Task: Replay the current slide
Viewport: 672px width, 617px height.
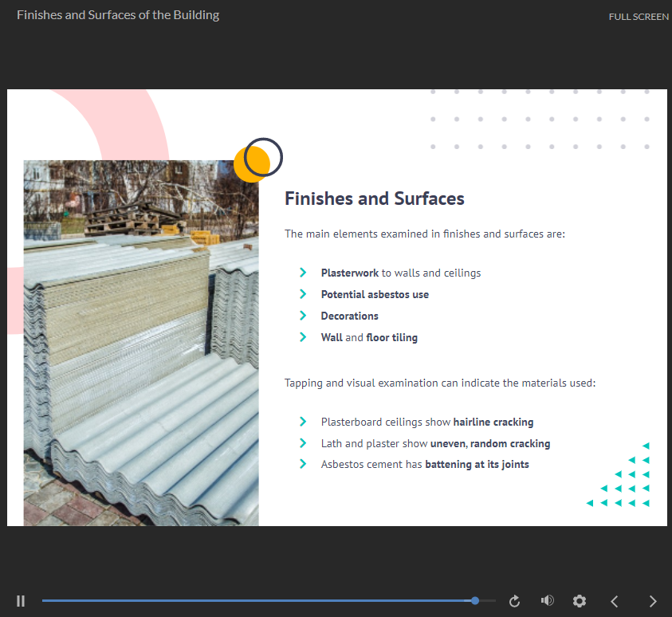Action: click(514, 601)
